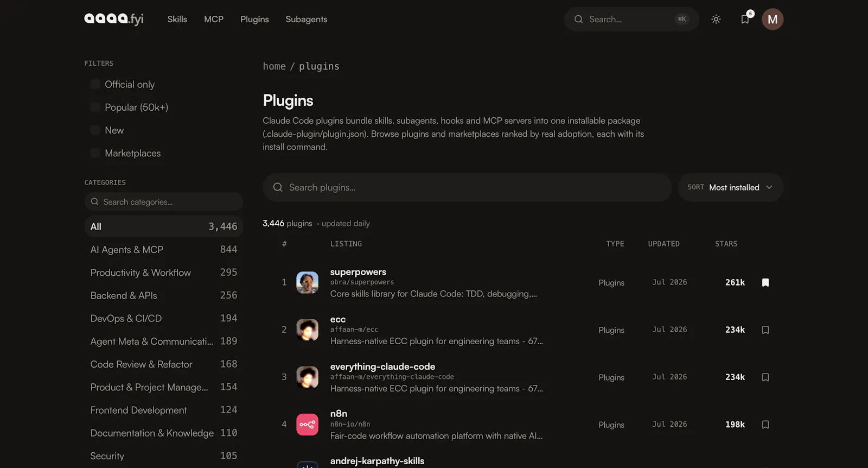Image resolution: width=868 pixels, height=468 pixels.
Task: Select the Agent Meta & Communication category
Action: [164, 341]
